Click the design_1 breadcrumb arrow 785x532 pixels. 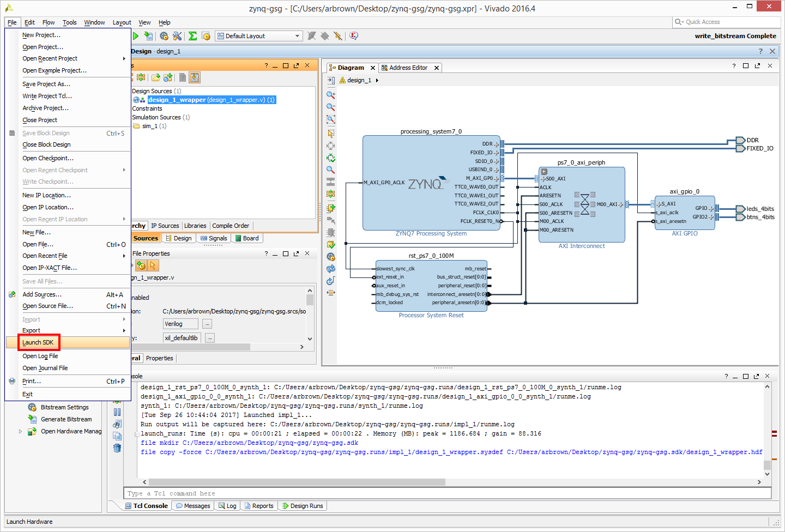coord(377,80)
